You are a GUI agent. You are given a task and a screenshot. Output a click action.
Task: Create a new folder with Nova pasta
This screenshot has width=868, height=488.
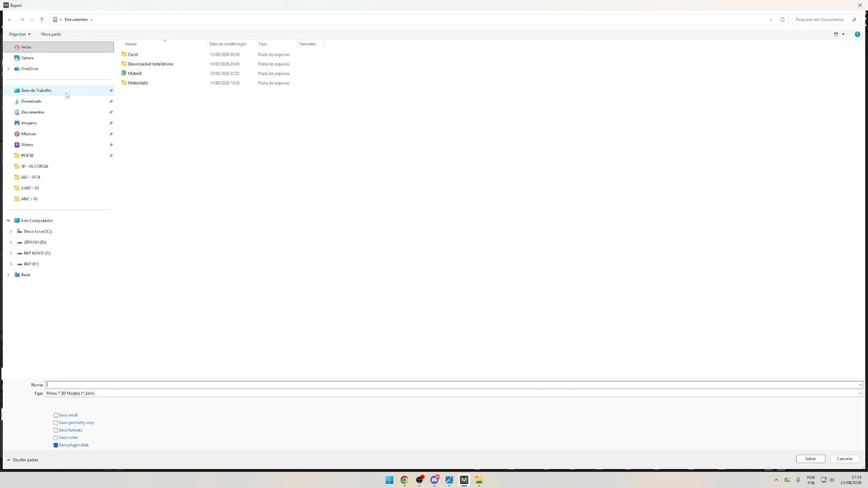[51, 34]
